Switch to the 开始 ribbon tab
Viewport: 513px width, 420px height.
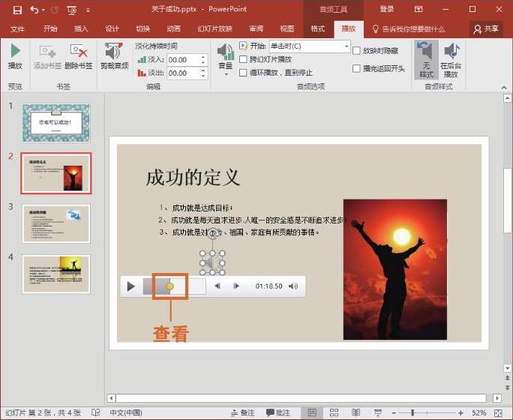point(50,28)
